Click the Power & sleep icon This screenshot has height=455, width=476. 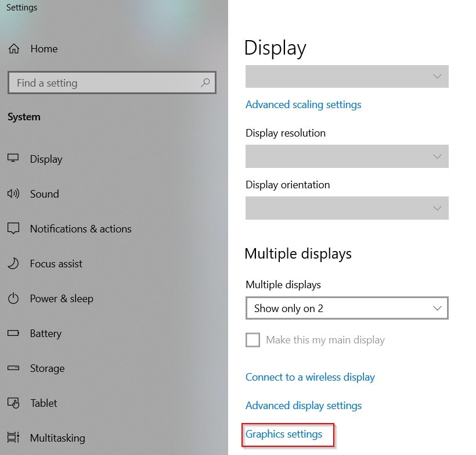13,299
